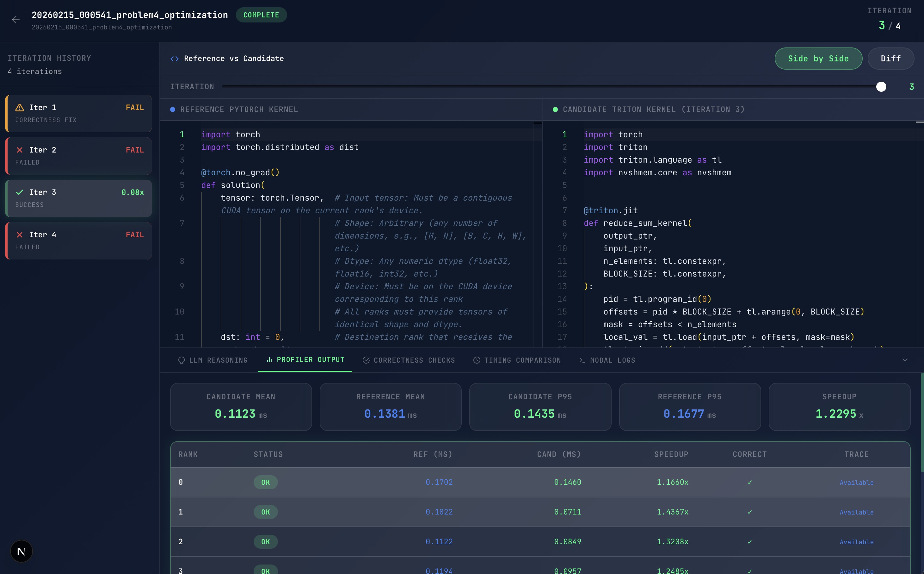Screen dimensions: 924x574
Task: Click the red X icon on Iter 4
Action: click(x=19, y=235)
